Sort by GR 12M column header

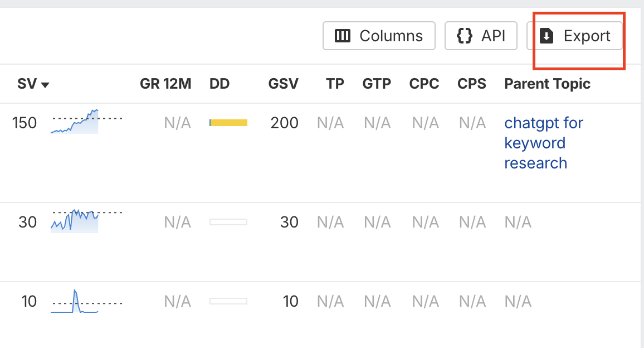pos(165,84)
